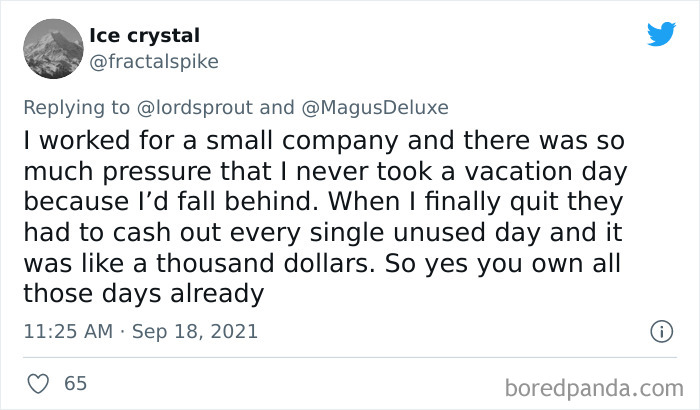This screenshot has width=700, height=410.
Task: Click the boredpanda.com watermark
Action: click(594, 388)
